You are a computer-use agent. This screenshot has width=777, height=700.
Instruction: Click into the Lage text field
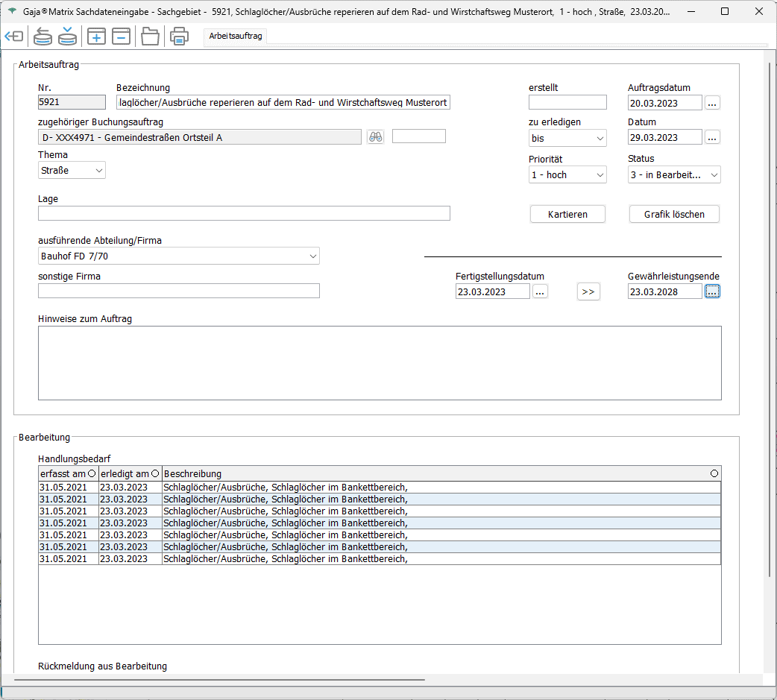[244, 214]
